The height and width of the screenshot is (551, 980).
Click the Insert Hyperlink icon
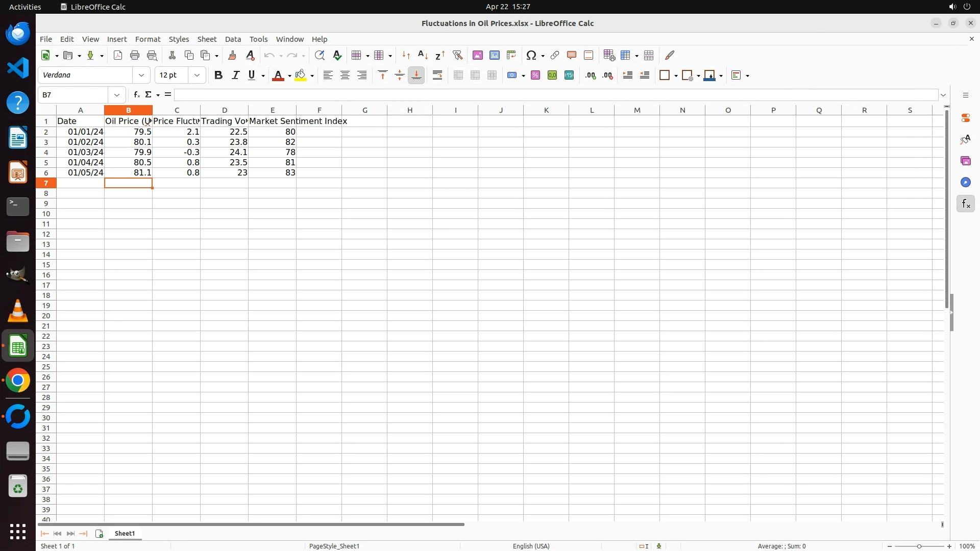click(x=555, y=55)
